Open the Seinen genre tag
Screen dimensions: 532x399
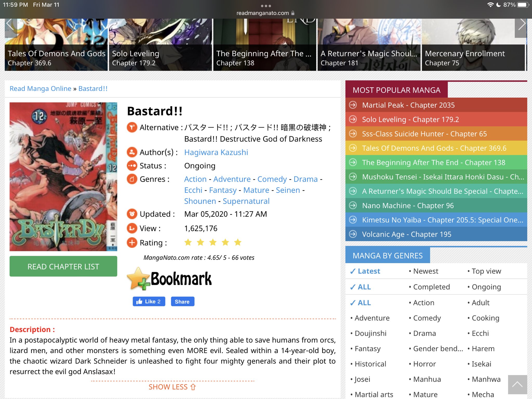point(288,190)
